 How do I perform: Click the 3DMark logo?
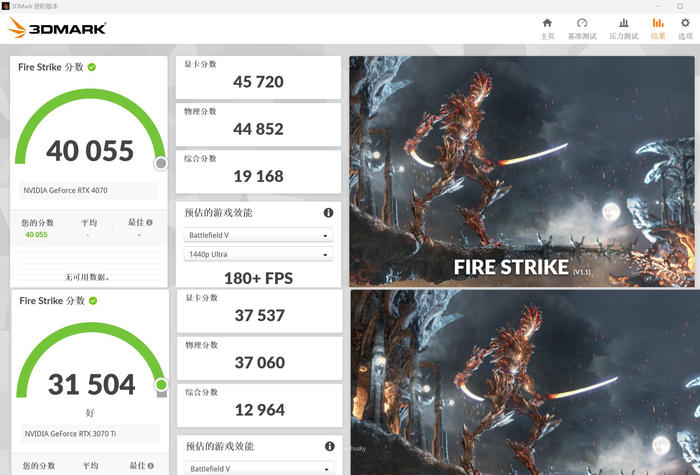[x=57, y=28]
